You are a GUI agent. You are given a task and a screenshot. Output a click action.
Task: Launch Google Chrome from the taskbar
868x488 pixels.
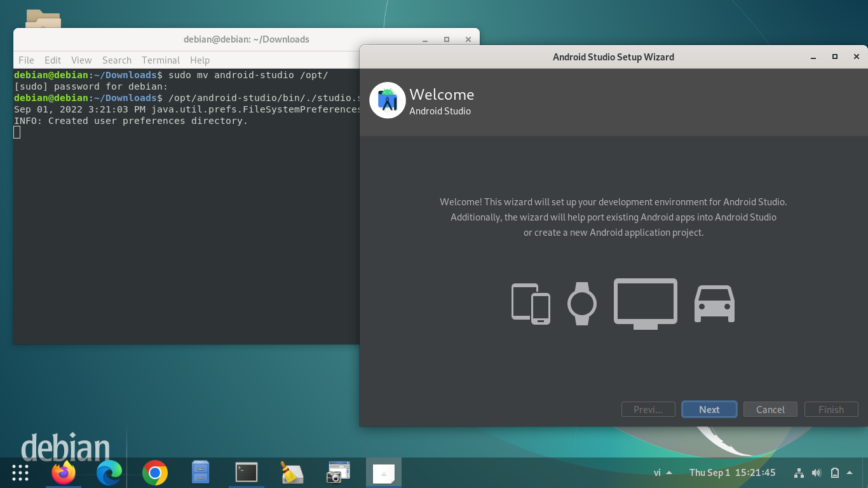155,473
